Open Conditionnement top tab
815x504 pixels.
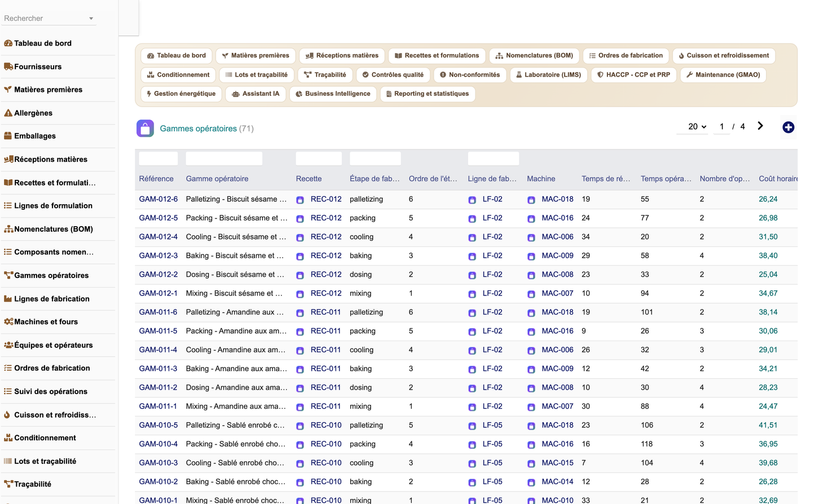178,75
